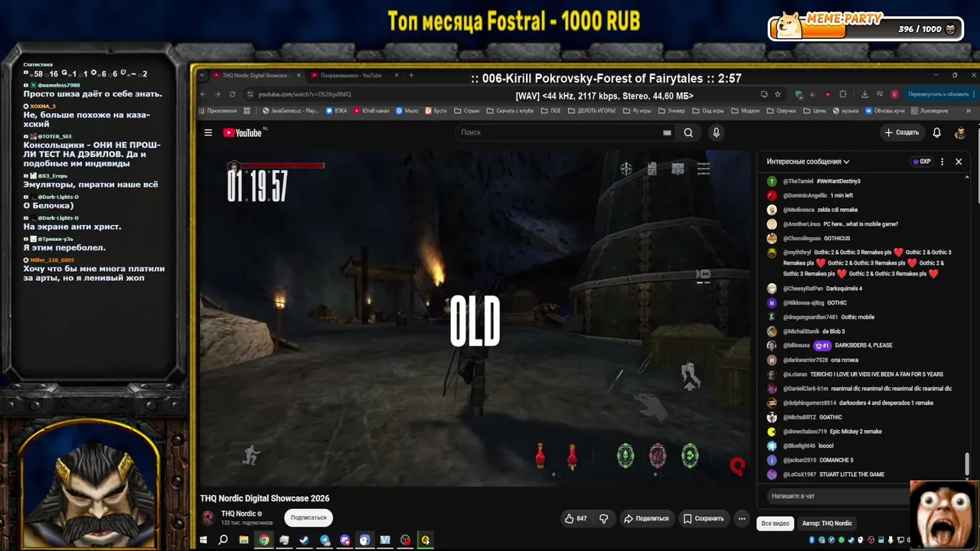Reload the YouTube page
The height and width of the screenshot is (551, 980).
[232, 94]
